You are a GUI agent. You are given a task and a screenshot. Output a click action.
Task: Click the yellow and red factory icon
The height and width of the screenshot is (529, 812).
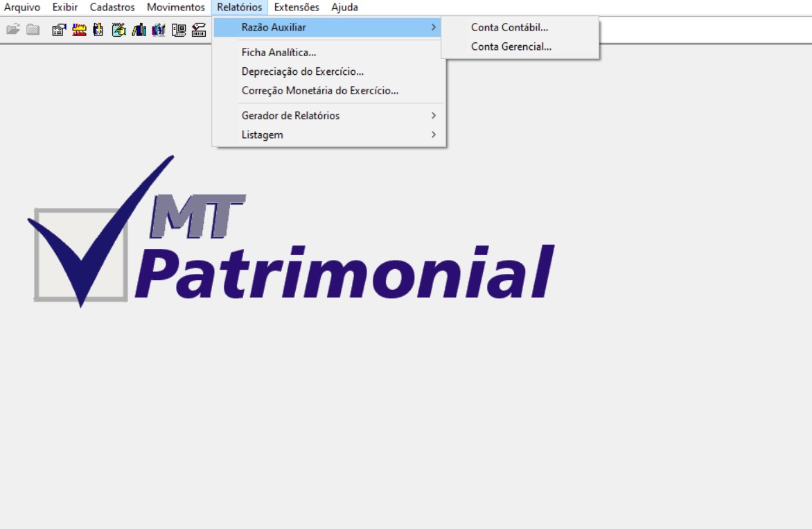[79, 30]
